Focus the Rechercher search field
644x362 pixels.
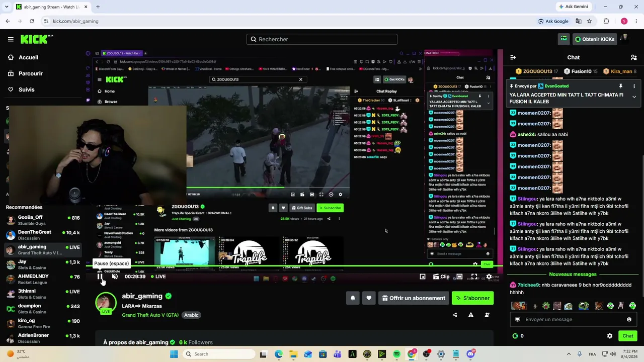click(x=322, y=39)
